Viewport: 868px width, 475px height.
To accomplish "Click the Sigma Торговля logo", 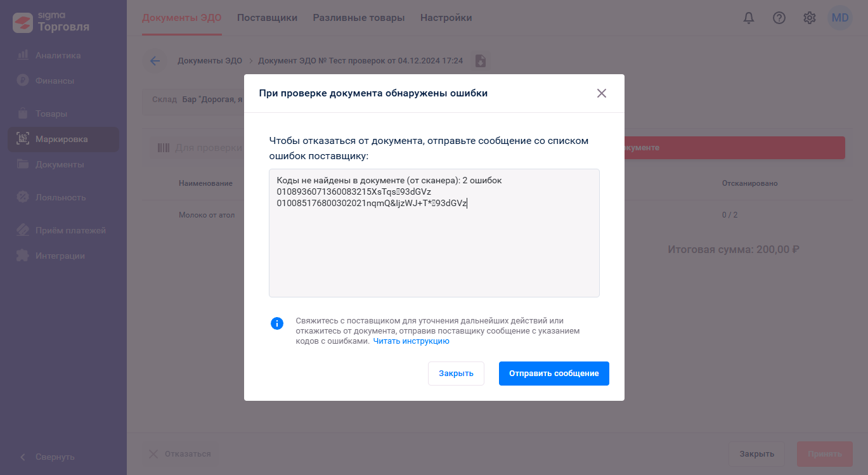I will click(51, 23).
